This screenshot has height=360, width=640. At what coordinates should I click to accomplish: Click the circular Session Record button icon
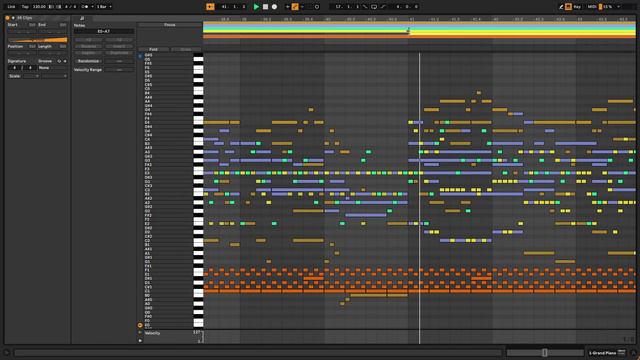[x=317, y=7]
